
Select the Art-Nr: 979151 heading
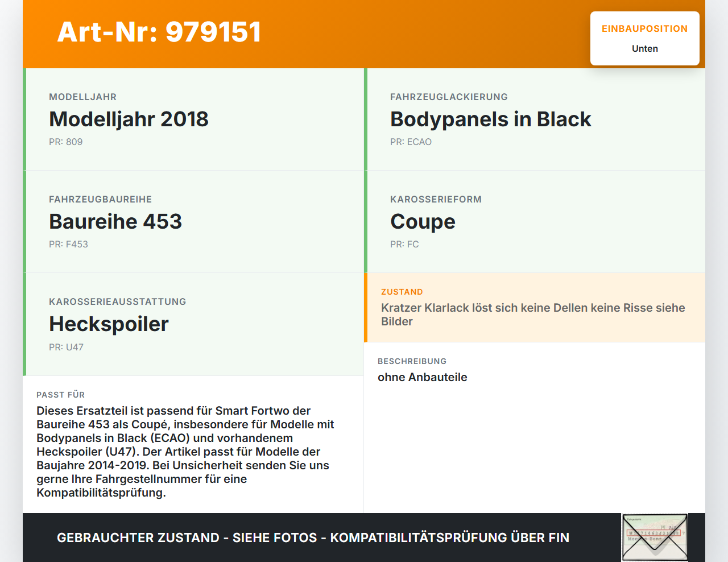tap(159, 32)
